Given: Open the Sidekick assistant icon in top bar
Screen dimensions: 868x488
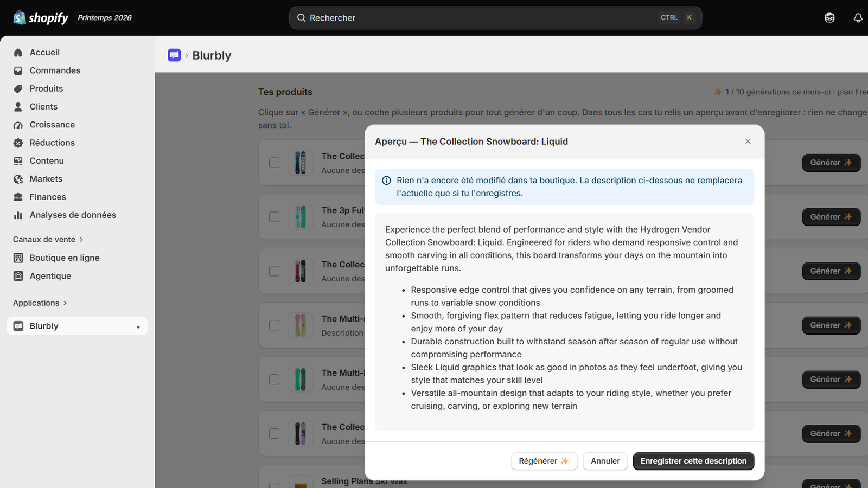Looking at the screenshot, I should [829, 18].
